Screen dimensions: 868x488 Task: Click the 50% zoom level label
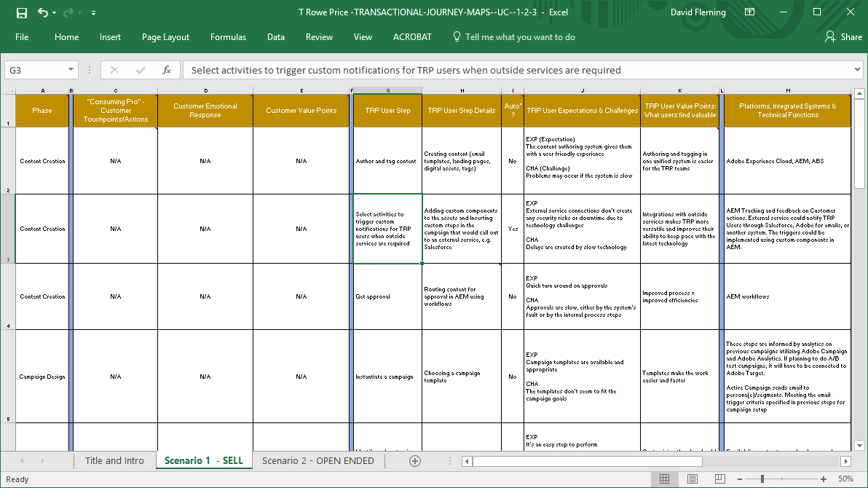pos(845,479)
